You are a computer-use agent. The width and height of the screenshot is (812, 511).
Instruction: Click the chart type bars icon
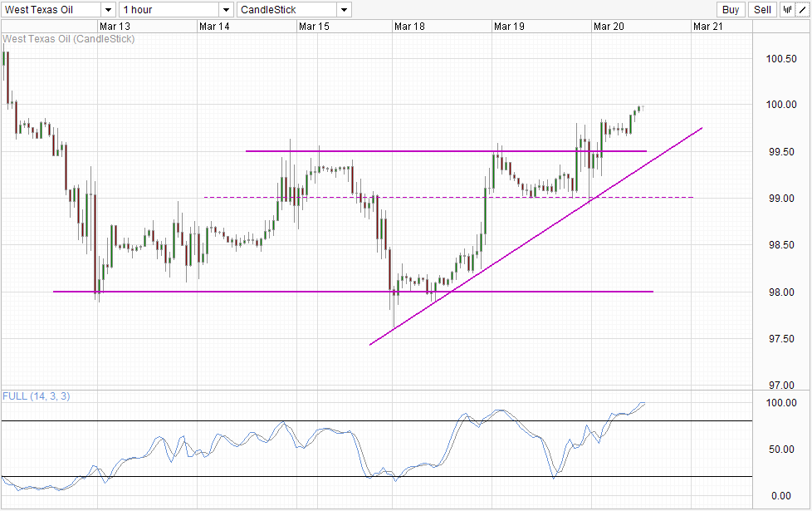(x=787, y=9)
